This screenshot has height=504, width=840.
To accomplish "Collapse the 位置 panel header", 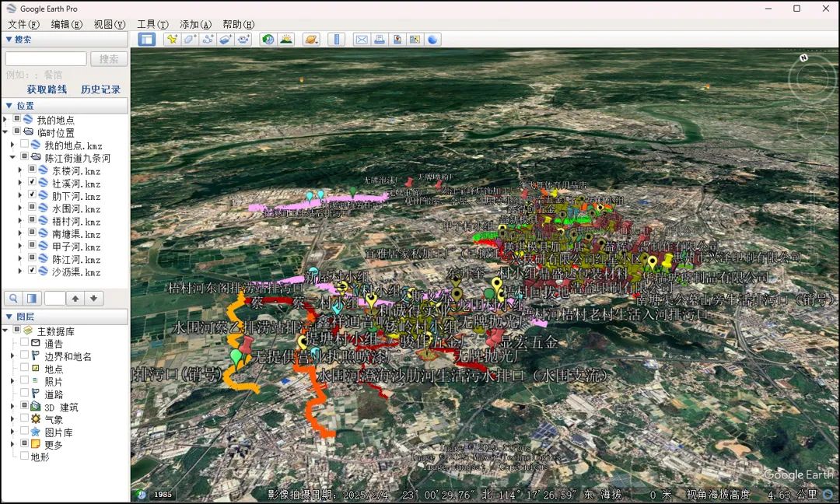I will [x=65, y=106].
